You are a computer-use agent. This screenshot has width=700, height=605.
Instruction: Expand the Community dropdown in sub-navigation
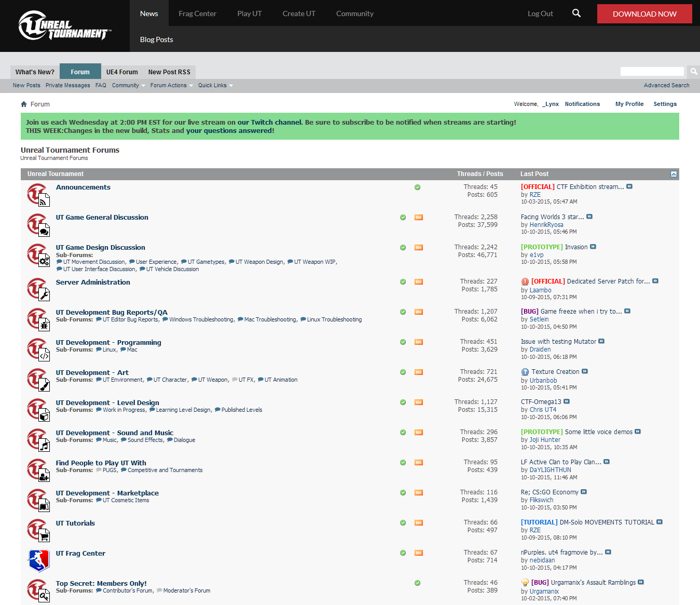pos(128,85)
